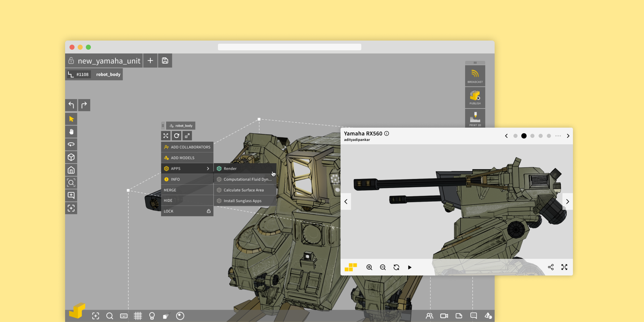Zoom in on Yamaha RX560 viewer

tap(369, 267)
